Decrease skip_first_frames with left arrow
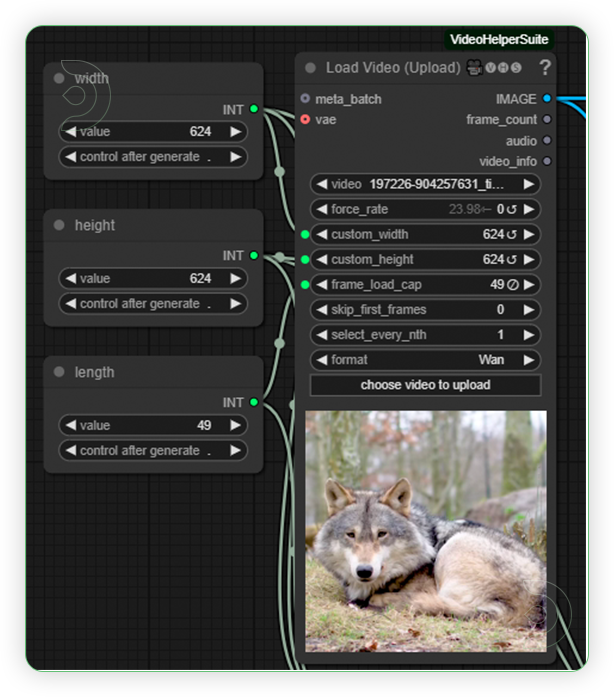Viewport: 614px width, 697px height. [x=322, y=309]
